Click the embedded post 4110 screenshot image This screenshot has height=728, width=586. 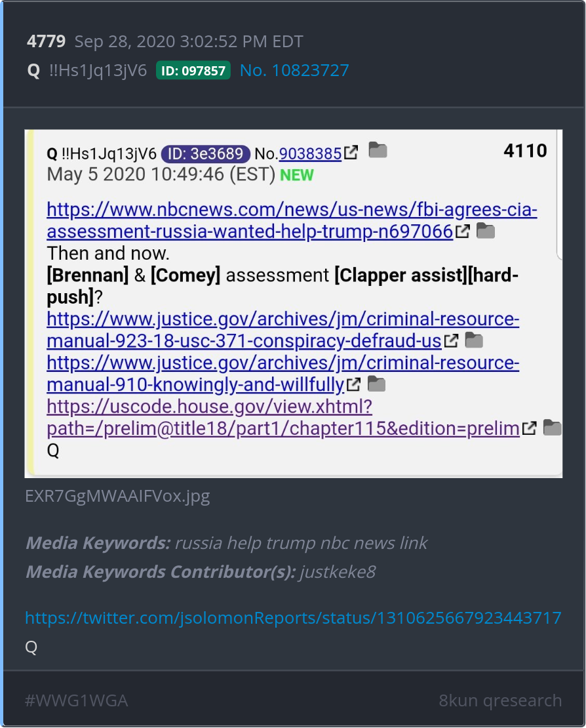(293, 304)
